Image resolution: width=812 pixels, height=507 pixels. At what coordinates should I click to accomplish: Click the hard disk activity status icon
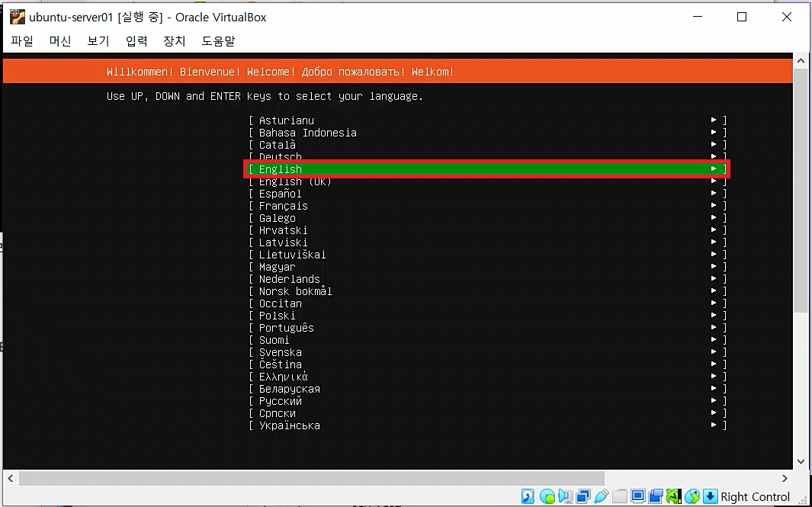click(528, 496)
